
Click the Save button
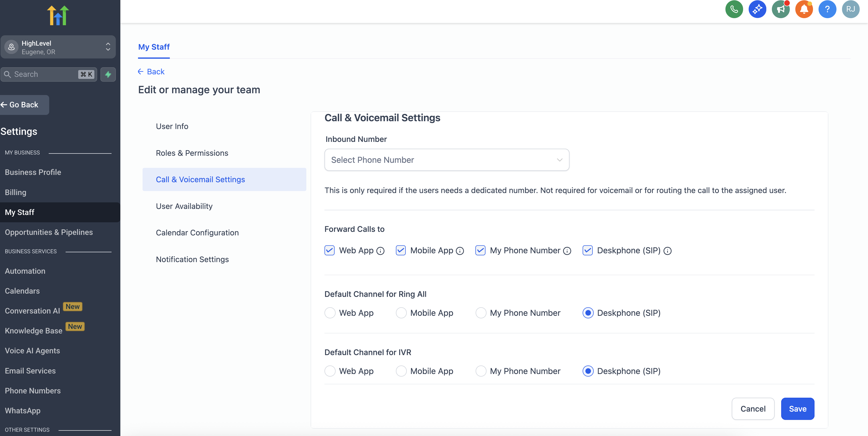tap(797, 409)
